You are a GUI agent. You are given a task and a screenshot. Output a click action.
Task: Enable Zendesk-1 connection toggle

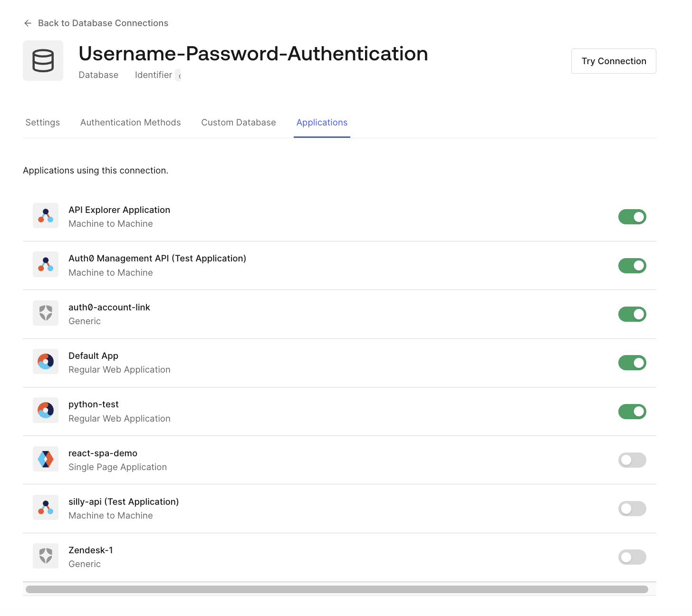tap(632, 557)
